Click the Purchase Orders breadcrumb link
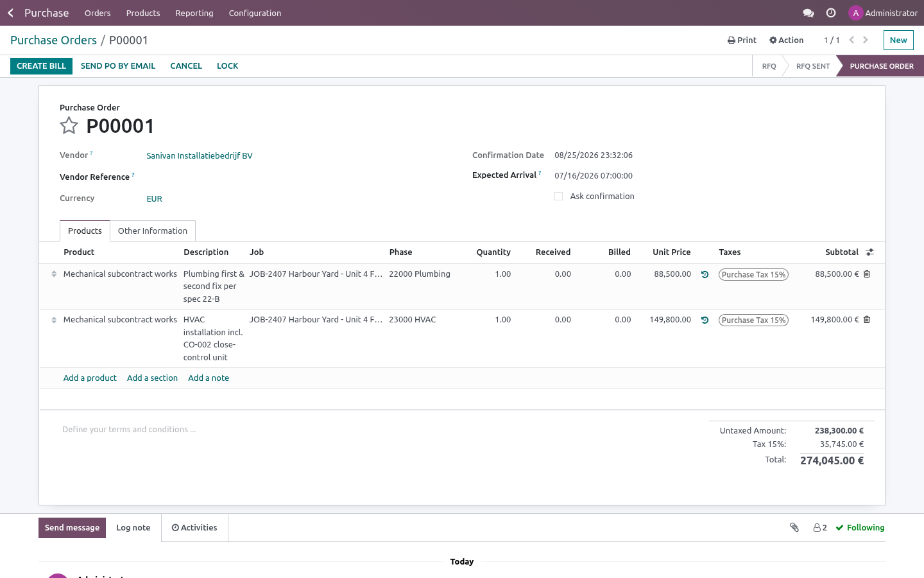Screen dimensions: 924x578 [x=53, y=40]
